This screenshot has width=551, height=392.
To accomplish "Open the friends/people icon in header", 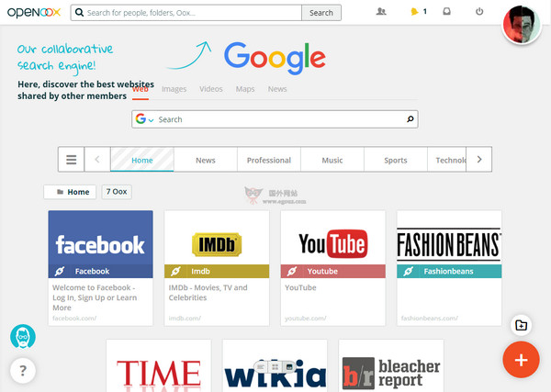I will pyautogui.click(x=381, y=12).
